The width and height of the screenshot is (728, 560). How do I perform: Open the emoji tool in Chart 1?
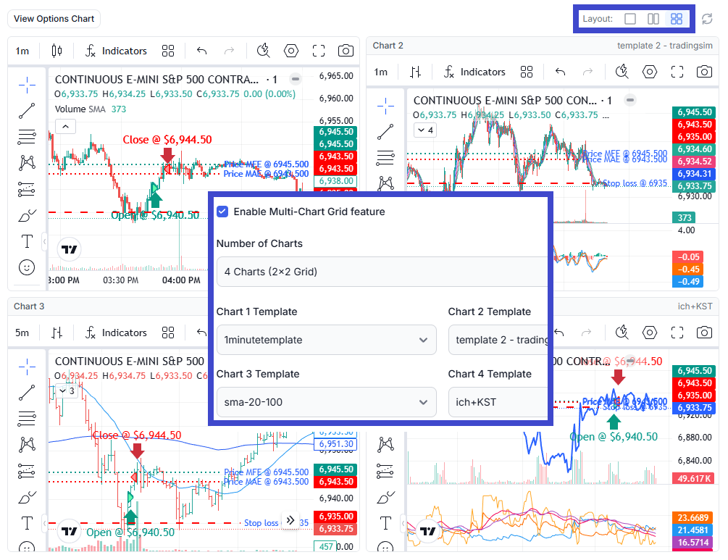(27, 267)
